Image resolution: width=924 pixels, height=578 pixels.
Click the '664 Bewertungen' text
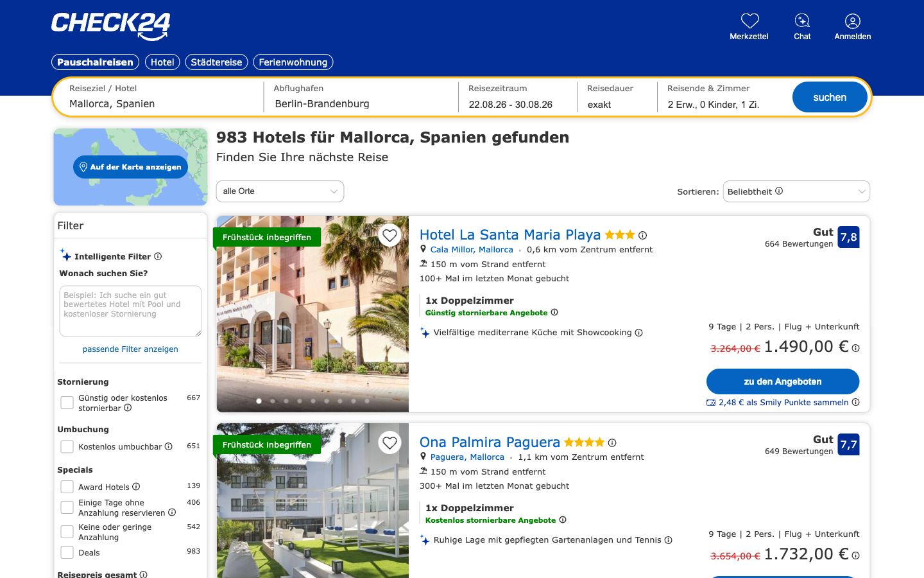click(799, 244)
